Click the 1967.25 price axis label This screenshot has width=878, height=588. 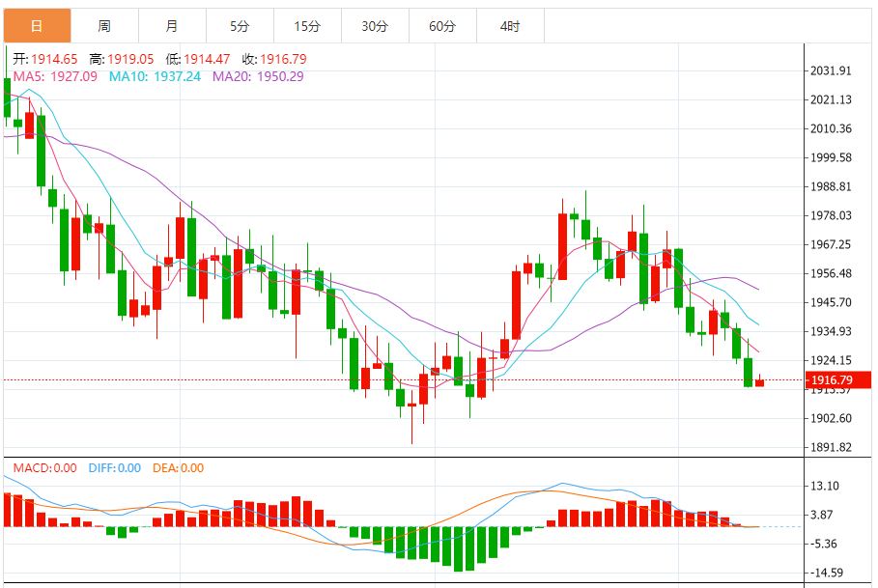point(831,244)
